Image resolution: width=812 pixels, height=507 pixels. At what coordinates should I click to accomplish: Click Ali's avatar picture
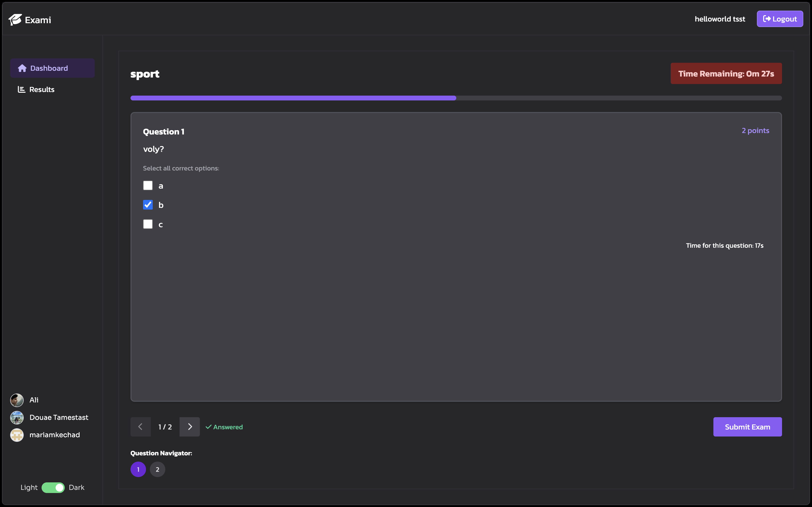[17, 400]
